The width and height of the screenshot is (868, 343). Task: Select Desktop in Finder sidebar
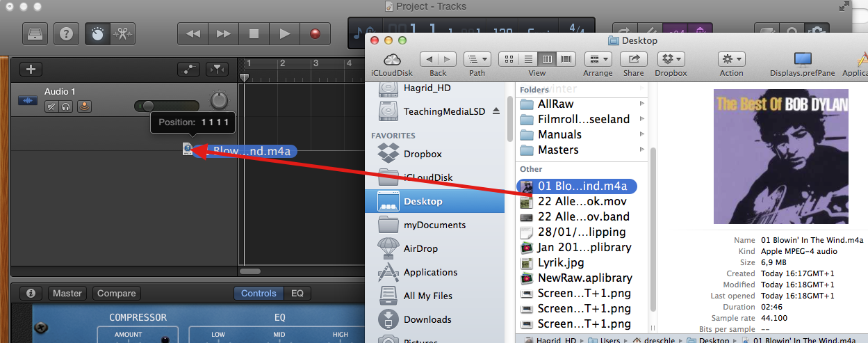point(435,201)
